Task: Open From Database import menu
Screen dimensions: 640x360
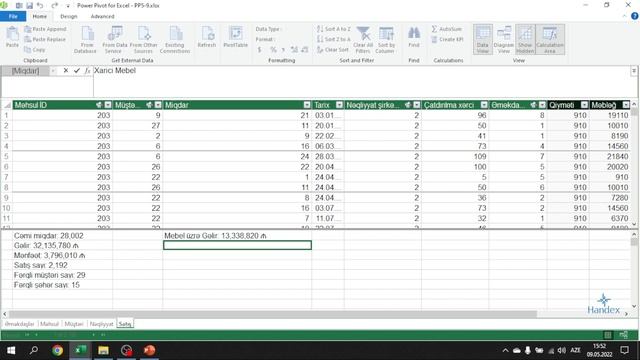Action: (85, 40)
